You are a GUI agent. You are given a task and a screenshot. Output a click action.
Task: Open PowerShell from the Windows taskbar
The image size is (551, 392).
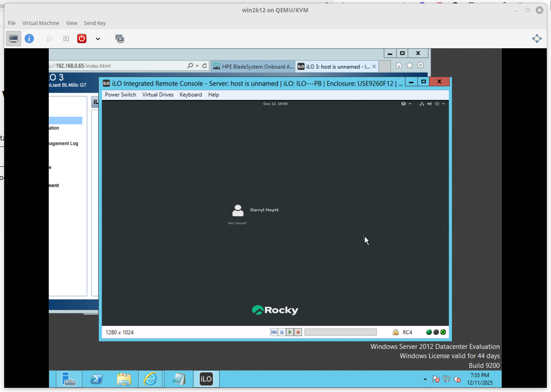click(x=97, y=379)
